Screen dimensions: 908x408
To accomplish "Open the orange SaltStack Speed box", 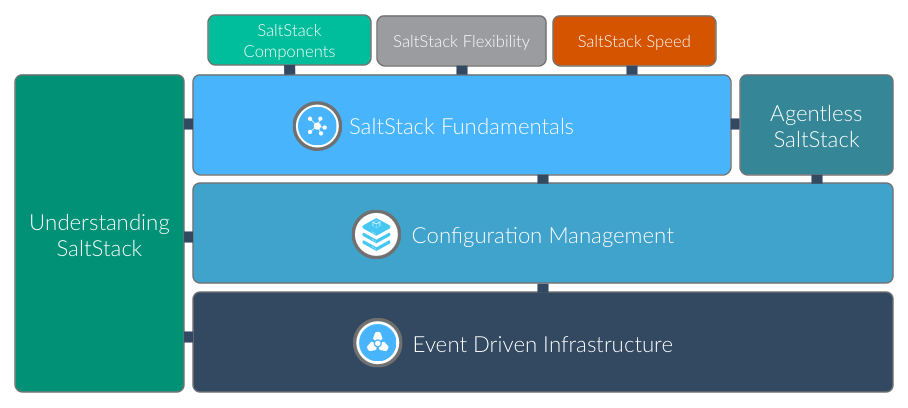I will tap(634, 40).
